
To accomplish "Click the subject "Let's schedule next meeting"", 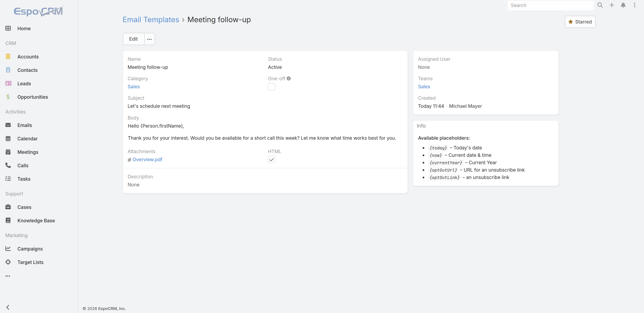I will [x=159, y=106].
